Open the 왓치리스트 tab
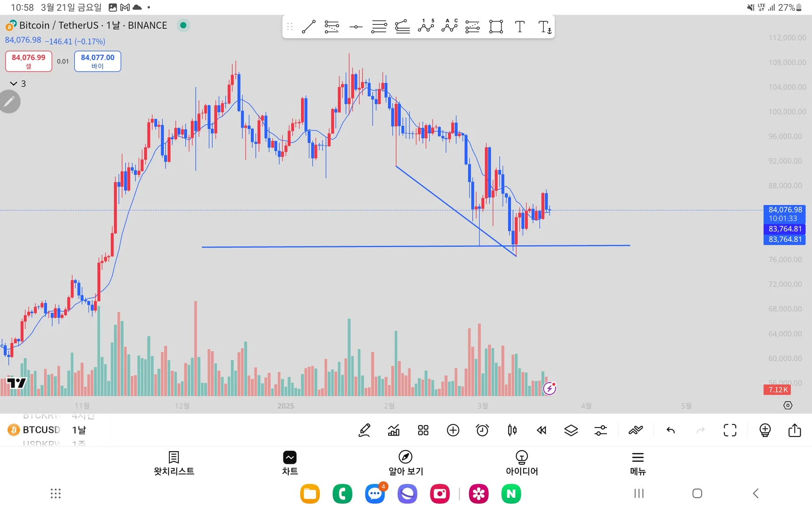812x508 pixels. (174, 463)
